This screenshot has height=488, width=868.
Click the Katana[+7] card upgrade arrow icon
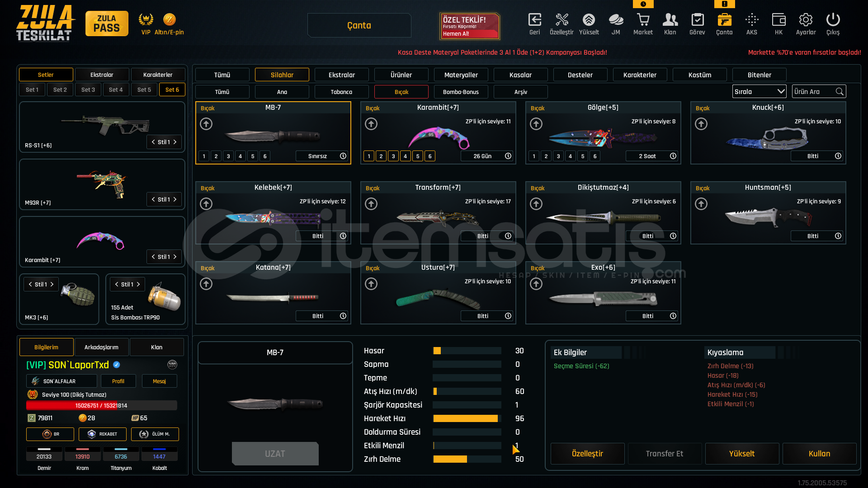(206, 284)
